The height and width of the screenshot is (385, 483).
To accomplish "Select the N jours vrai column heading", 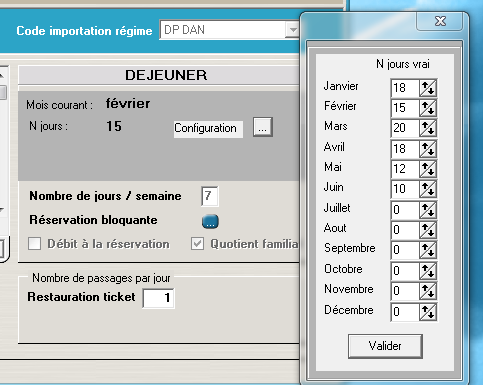I will [403, 64].
